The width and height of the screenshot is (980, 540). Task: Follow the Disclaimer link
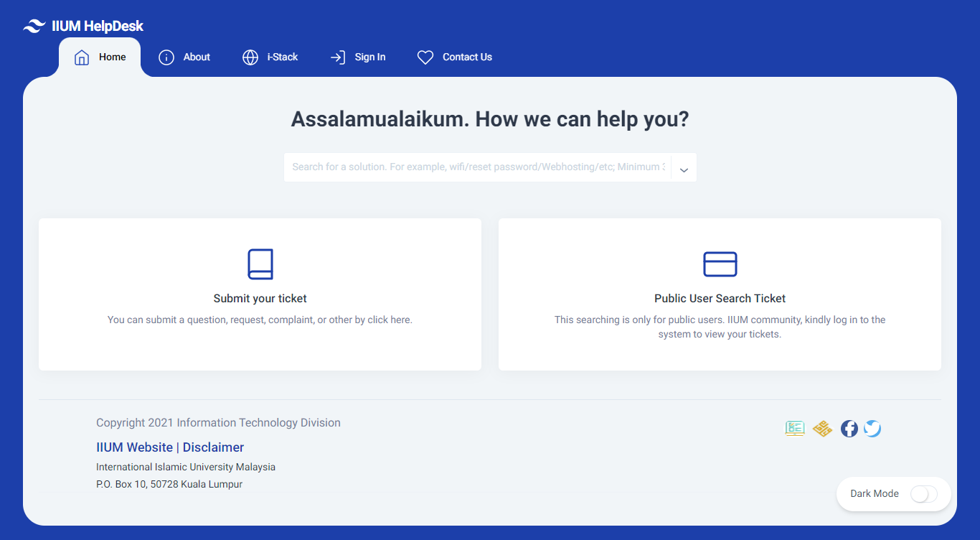pos(213,447)
